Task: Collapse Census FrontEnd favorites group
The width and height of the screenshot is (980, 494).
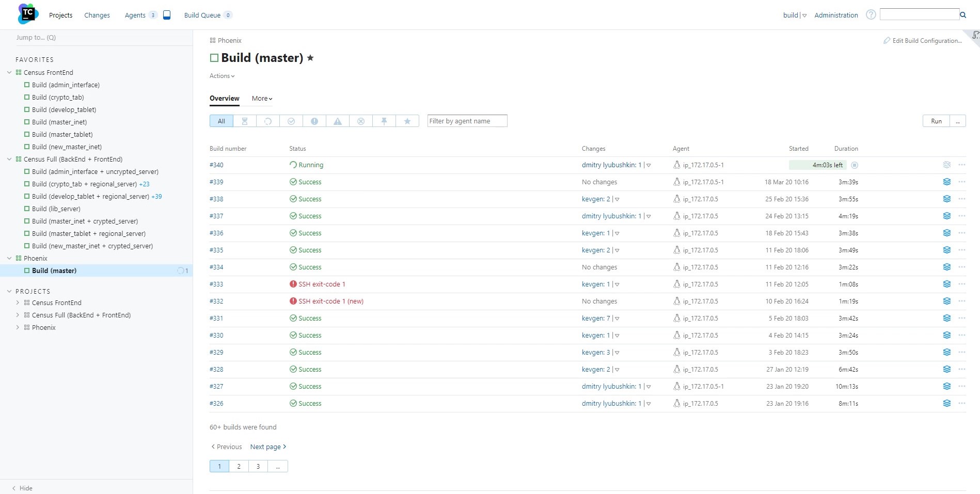Action: [9, 72]
